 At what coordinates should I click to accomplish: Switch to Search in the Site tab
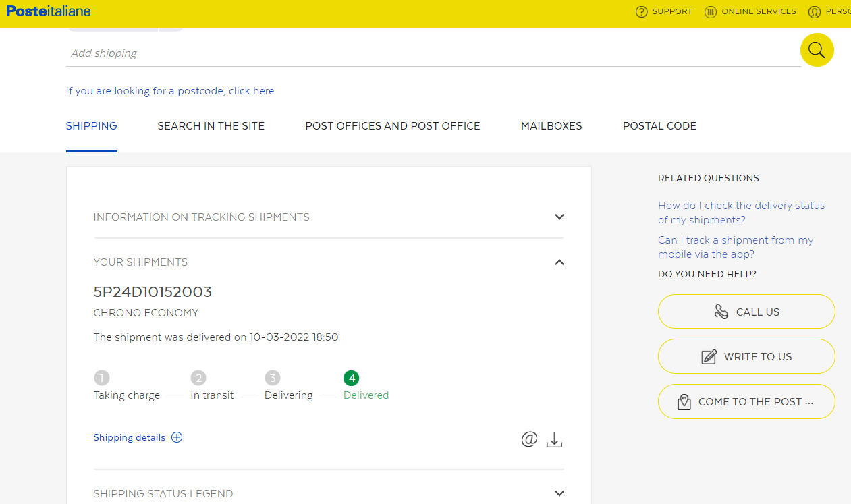pos(211,126)
